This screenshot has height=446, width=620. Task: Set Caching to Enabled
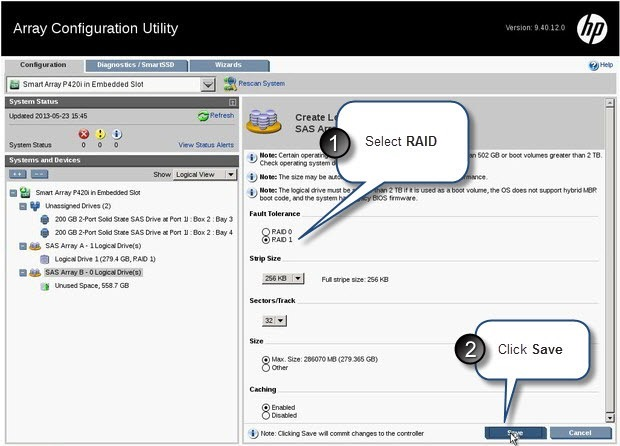tap(266, 408)
